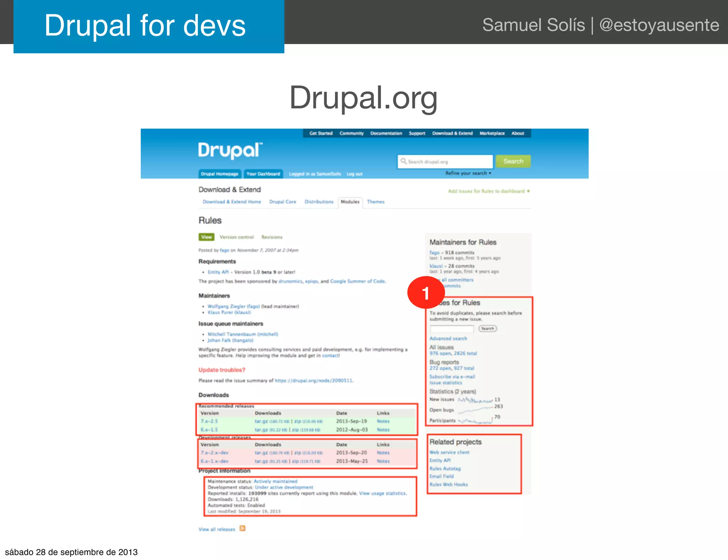Click the Actively maintained status link
This screenshot has width=728, height=560.
coord(275,481)
